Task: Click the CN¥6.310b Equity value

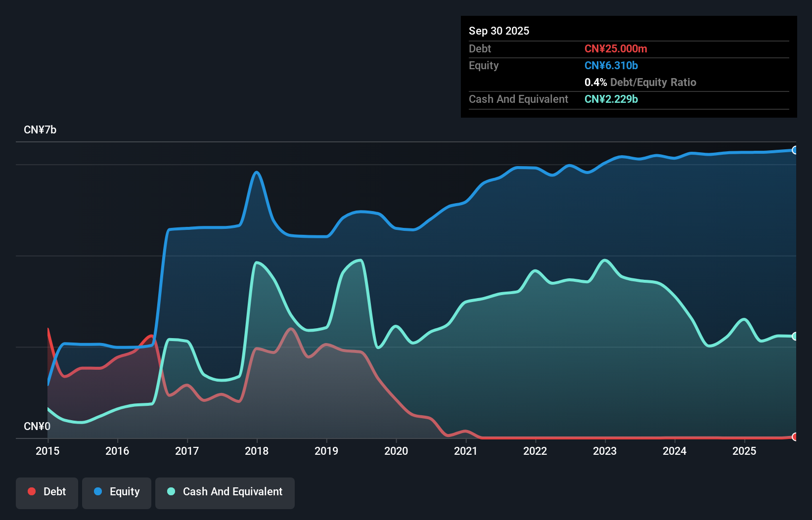Action: (x=611, y=65)
